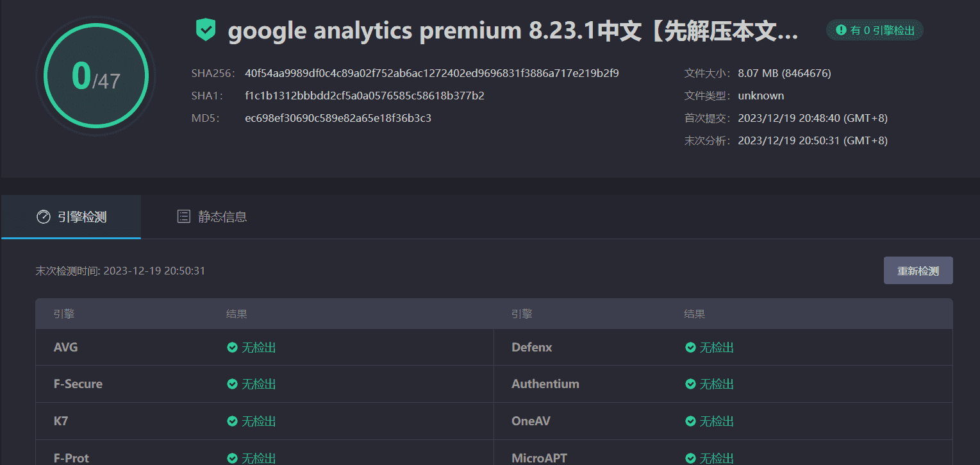Click the green check icon in the Defenx row
Screen dimensions: 980x465
tap(690, 348)
